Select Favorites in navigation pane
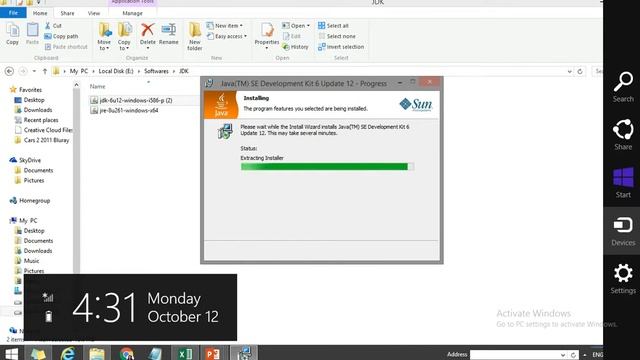 [x=26, y=89]
